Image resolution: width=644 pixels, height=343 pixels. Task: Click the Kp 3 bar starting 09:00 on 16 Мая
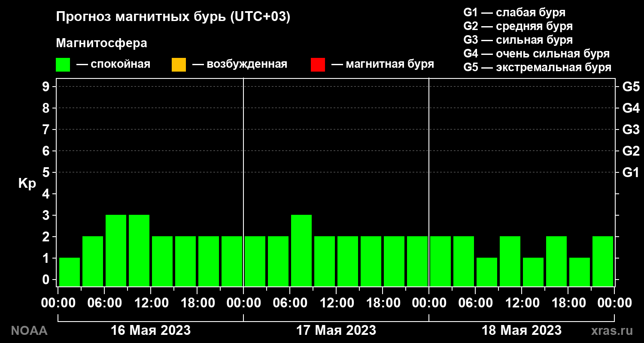coord(139,250)
